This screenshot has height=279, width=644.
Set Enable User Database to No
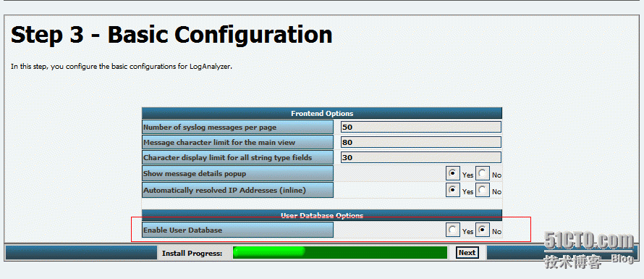(x=483, y=230)
